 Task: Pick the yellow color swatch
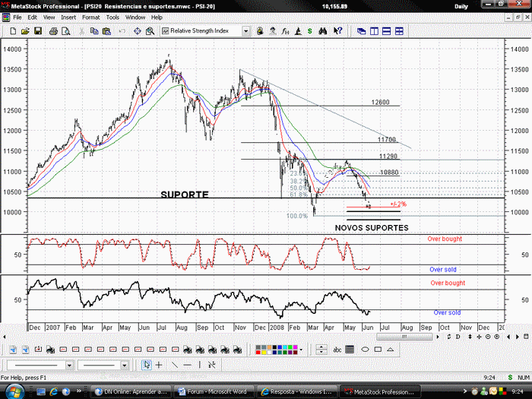[263, 352]
